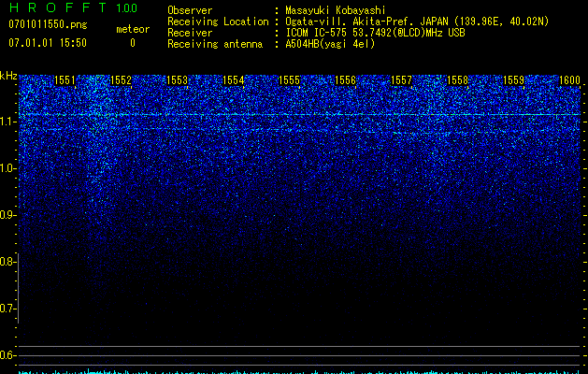Click the 1.0 kHz axis label

pyautogui.click(x=8, y=168)
